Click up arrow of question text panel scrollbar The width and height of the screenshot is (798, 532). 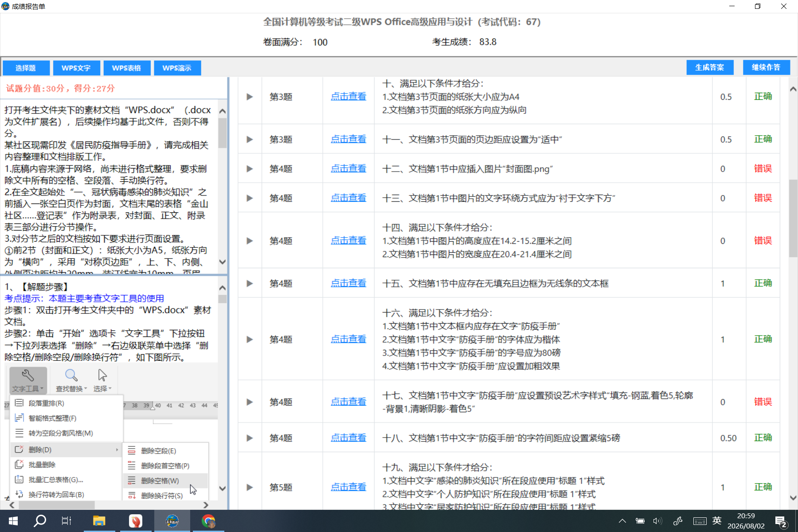[x=223, y=111]
